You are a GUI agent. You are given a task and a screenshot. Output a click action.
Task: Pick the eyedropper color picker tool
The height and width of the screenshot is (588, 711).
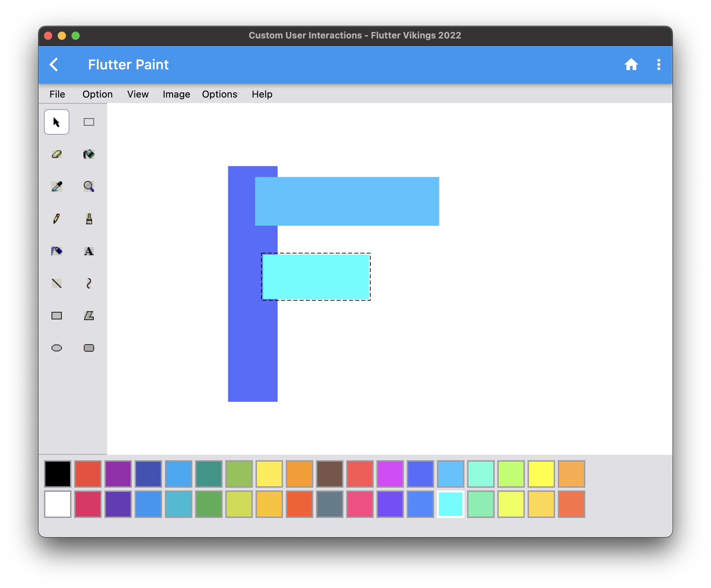coord(57,186)
